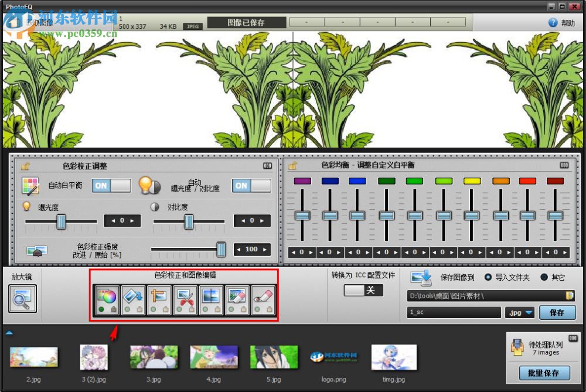Screen dimensions: 586x392
Task: Click the lock icon of color equalizer panel
Action: (x=292, y=165)
